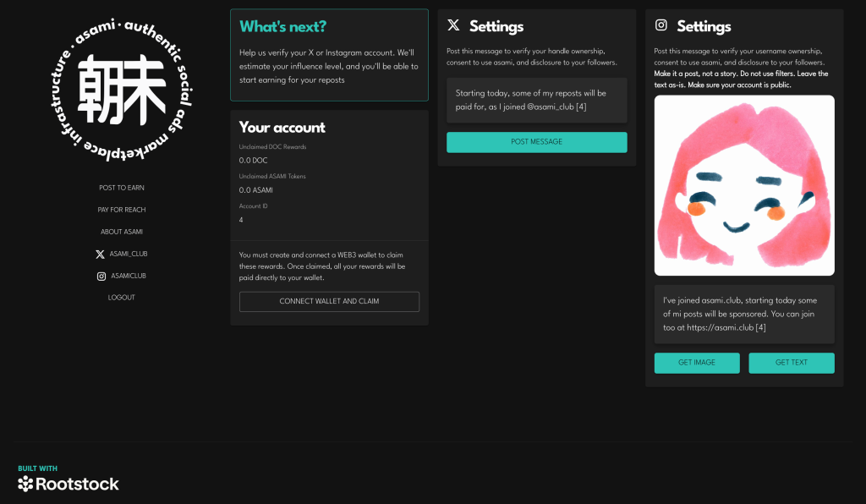Click the Rootstock logo in footer

click(x=69, y=484)
